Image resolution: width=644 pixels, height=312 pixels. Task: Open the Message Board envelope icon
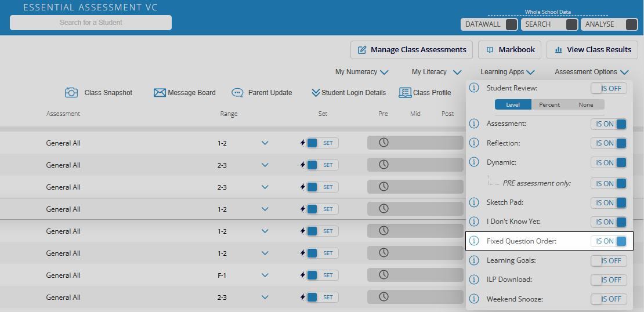coord(160,93)
